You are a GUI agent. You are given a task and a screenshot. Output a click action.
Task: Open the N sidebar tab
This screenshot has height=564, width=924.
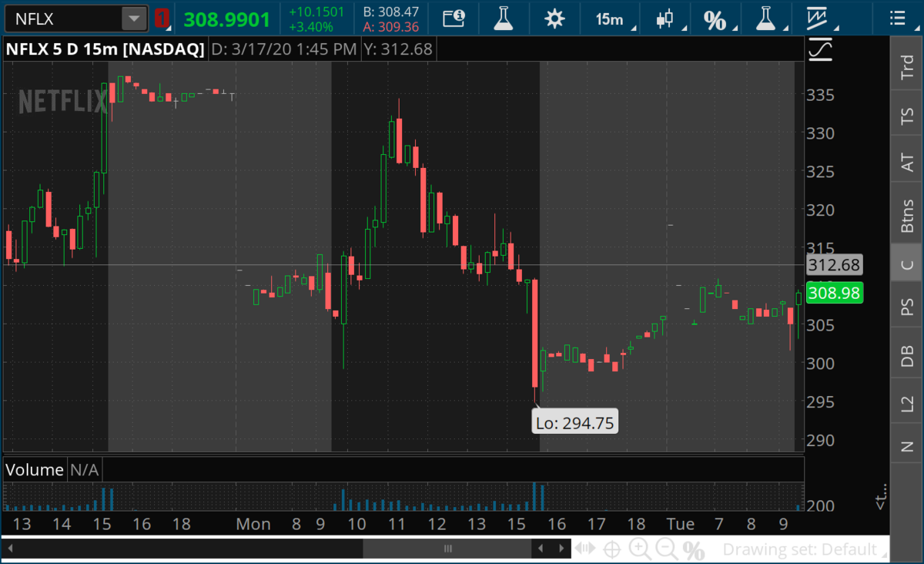point(907,446)
